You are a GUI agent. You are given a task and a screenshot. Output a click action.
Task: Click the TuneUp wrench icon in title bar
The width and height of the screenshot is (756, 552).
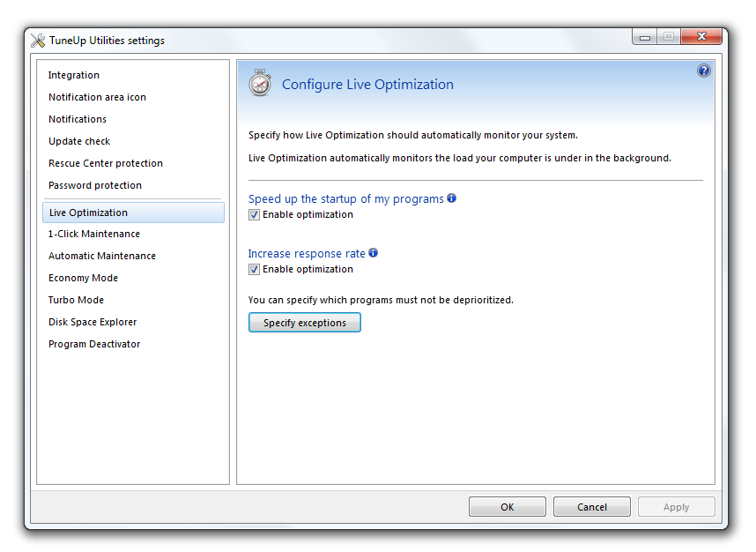pos(38,40)
